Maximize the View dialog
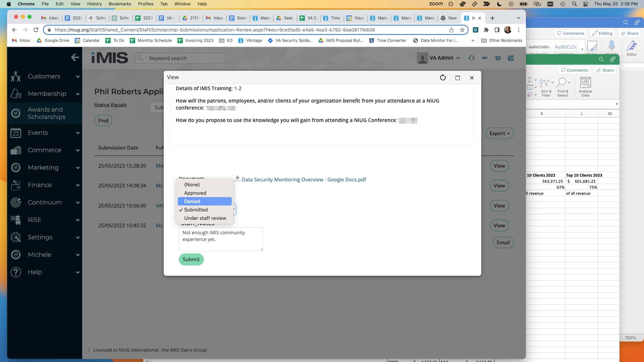This screenshot has height=362, width=644. coord(458,78)
